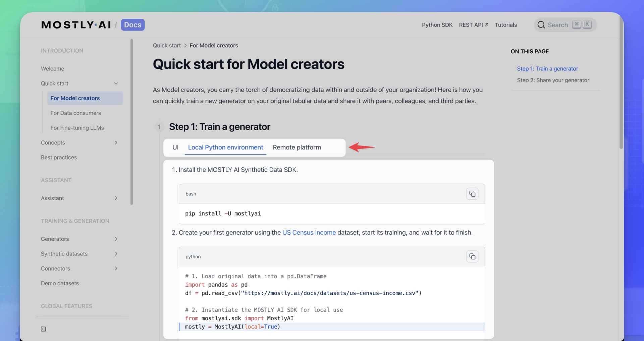Copy the python code block
Screen dimensions: 644x341
[x=472, y=256]
